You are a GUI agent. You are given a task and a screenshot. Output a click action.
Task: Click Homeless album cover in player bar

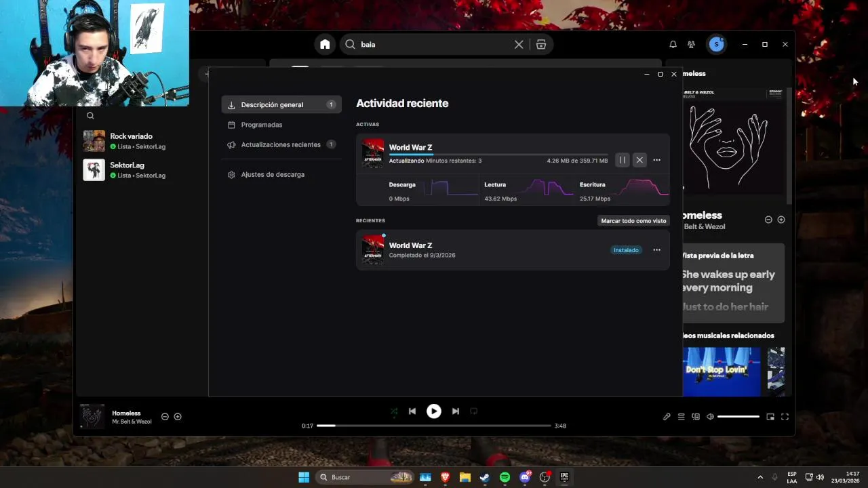click(92, 416)
